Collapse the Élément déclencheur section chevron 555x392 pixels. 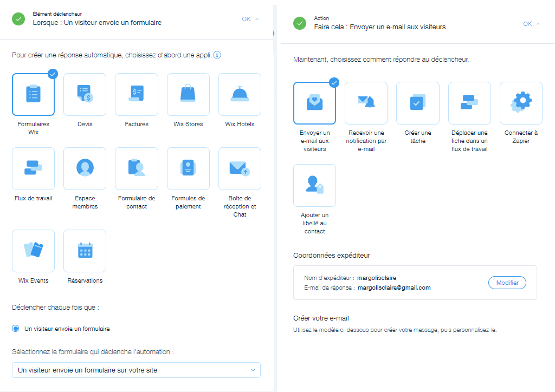pyautogui.click(x=257, y=19)
